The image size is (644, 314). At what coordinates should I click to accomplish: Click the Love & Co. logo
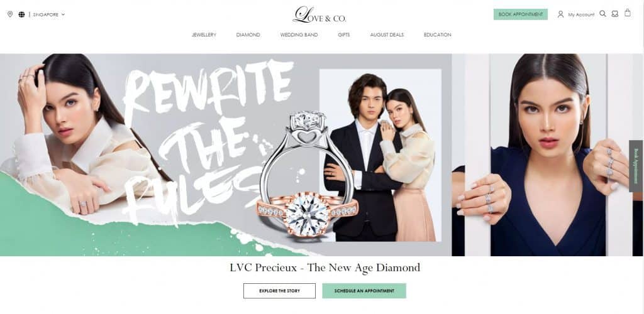(x=319, y=14)
